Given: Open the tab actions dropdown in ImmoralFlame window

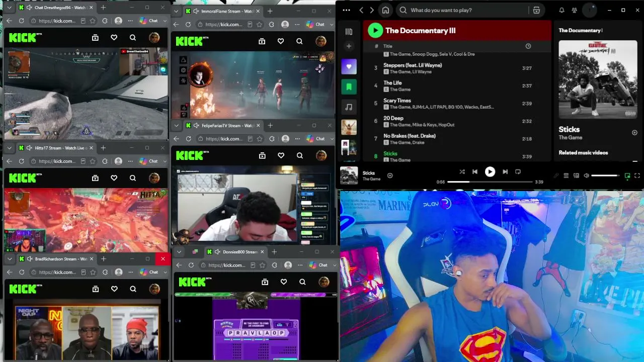Looking at the screenshot, I should (x=176, y=11).
